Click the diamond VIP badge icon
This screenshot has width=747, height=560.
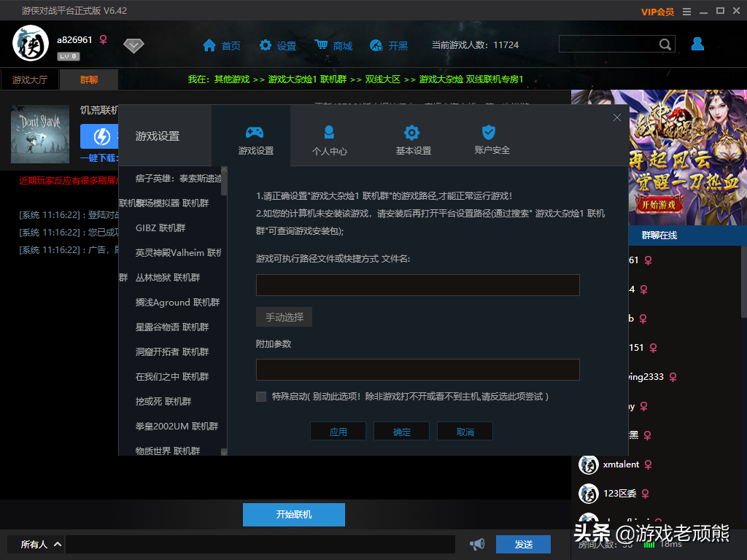[x=133, y=46]
